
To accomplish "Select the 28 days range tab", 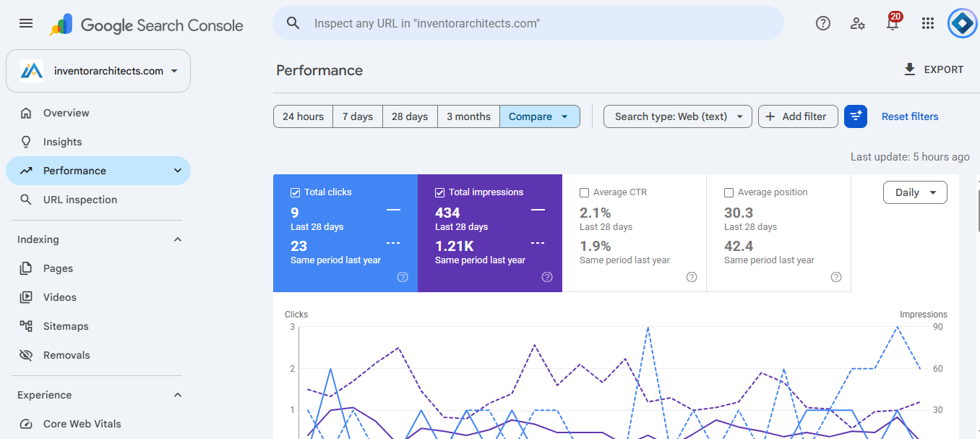I will [x=410, y=116].
